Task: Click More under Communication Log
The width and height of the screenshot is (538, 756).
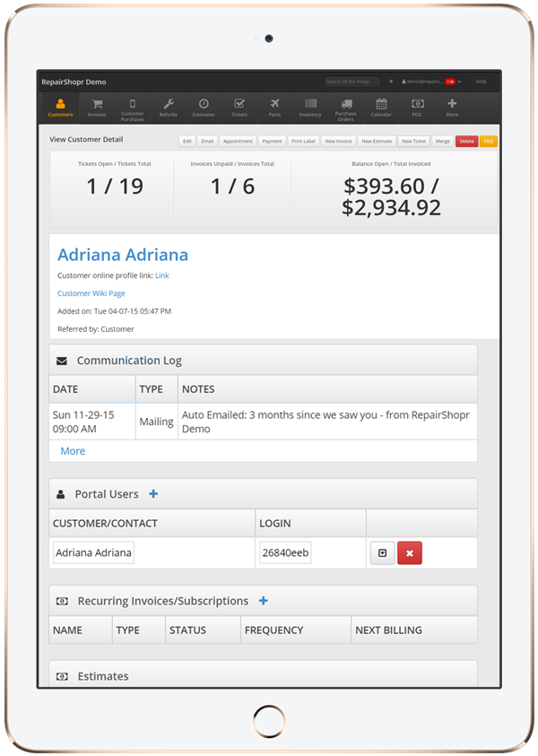Action: 73,451
